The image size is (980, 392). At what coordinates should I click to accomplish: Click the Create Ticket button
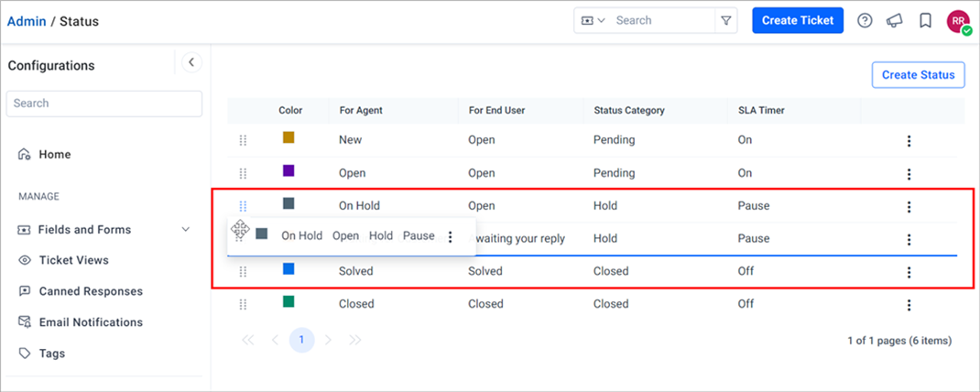tap(798, 21)
